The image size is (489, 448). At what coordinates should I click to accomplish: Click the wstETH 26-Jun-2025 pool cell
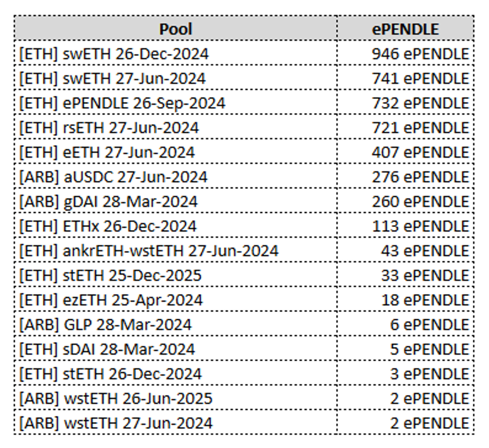[x=116, y=398]
